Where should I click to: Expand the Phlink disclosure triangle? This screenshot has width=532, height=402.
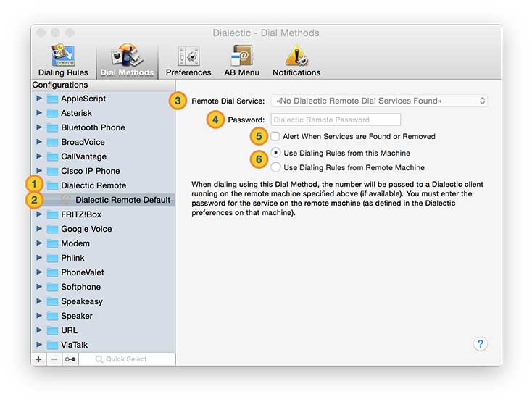(39, 258)
